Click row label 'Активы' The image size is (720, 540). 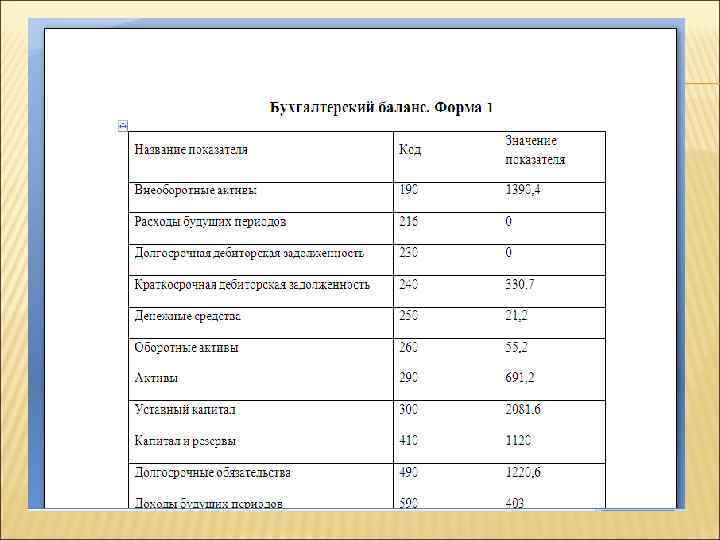pos(156,378)
